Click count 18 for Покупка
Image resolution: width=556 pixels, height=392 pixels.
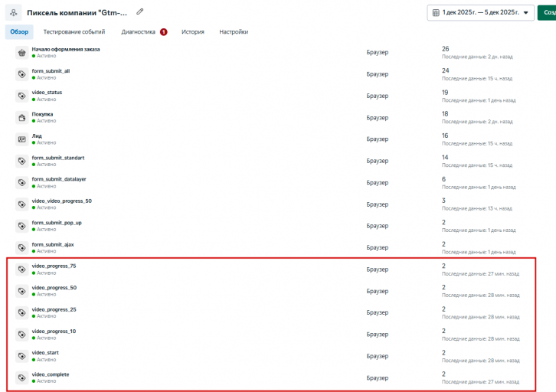pyautogui.click(x=445, y=114)
